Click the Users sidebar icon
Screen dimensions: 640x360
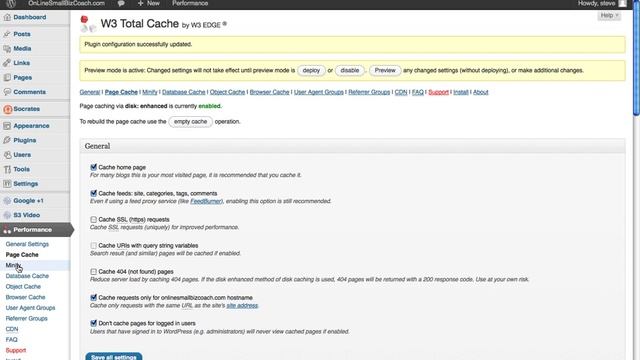pos(7,155)
